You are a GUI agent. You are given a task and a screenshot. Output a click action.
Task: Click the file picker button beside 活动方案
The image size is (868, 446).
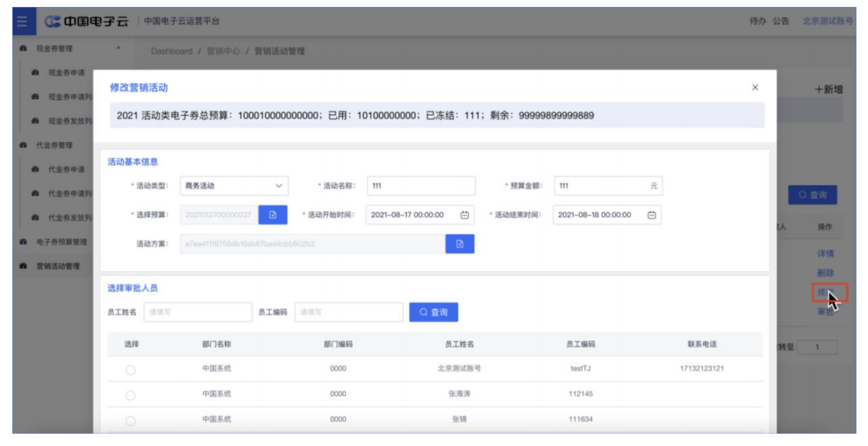tap(460, 244)
